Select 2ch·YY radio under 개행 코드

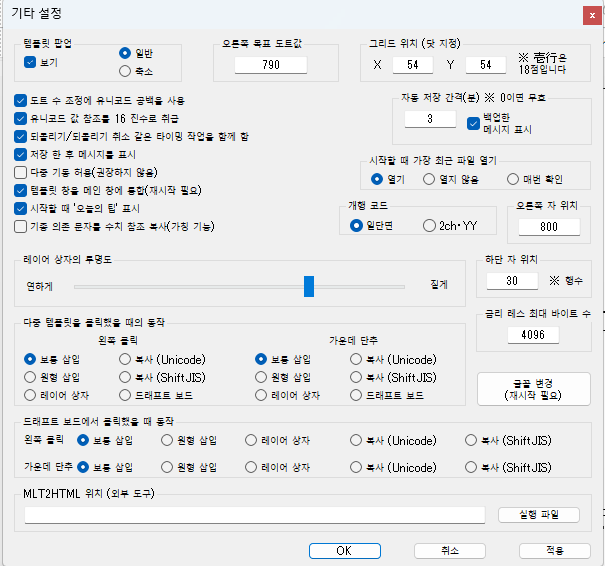click(x=429, y=226)
